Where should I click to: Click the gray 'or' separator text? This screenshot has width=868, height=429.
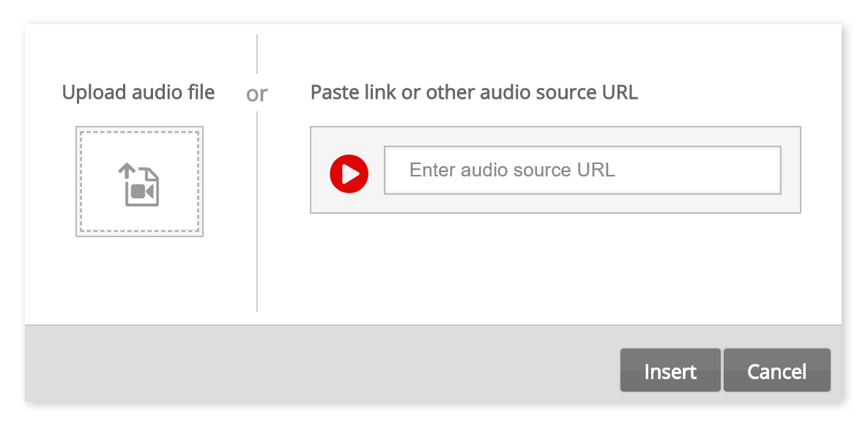(x=257, y=94)
